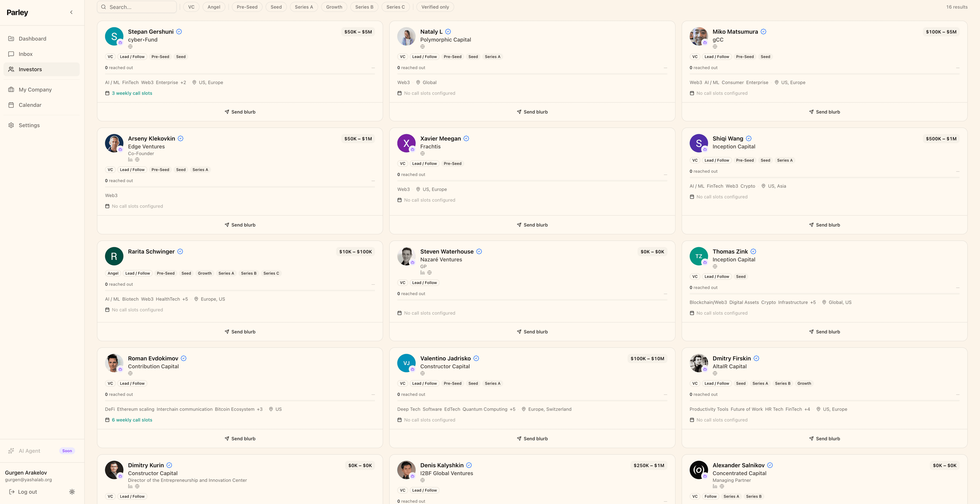Viewport: 980px width, 504px height.
Task: Open Stepan Gershuni's website globe icon
Action: 130,47
